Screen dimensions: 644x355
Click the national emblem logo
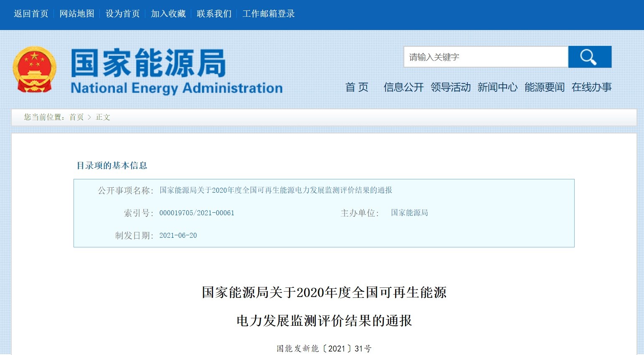click(34, 69)
